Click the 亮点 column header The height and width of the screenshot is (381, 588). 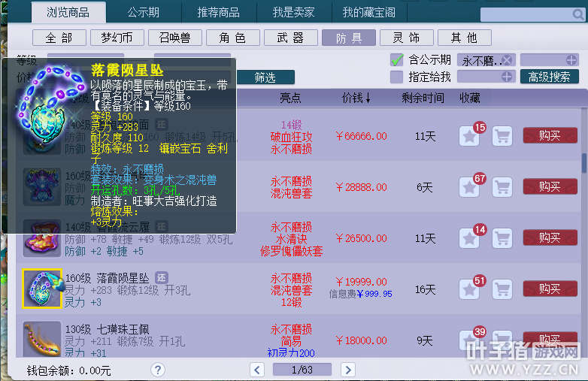[291, 98]
